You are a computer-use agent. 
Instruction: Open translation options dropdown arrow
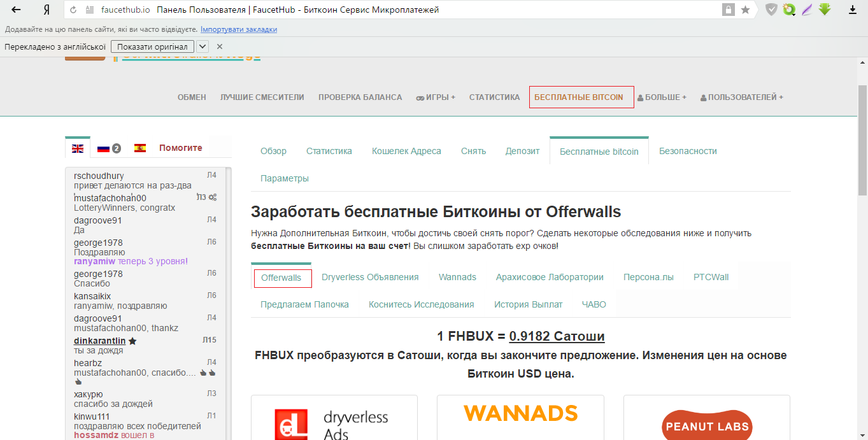click(203, 46)
